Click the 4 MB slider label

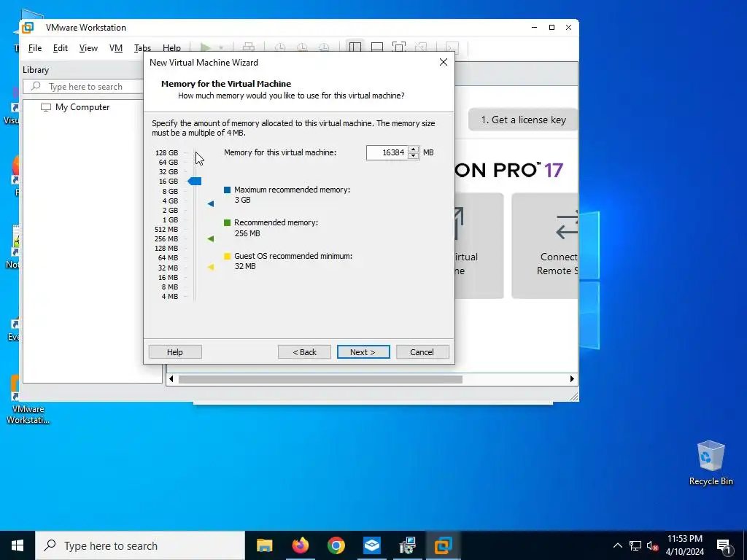[x=170, y=296]
